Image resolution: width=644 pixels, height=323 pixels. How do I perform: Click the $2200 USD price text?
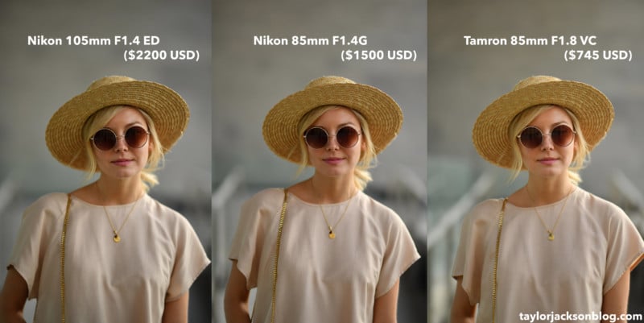click(162, 55)
